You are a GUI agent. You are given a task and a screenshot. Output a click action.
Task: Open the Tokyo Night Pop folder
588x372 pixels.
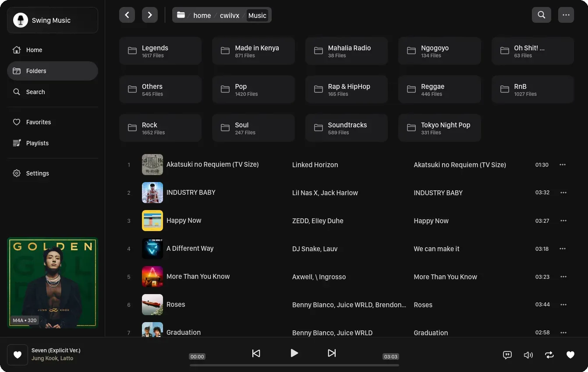(439, 128)
